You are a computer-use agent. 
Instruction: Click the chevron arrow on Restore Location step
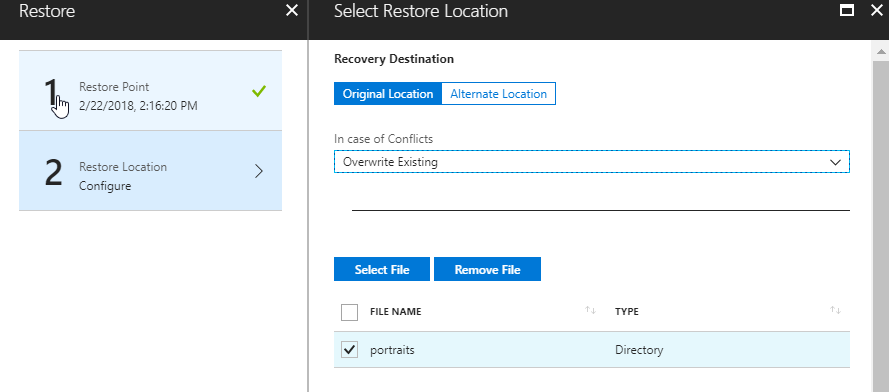coord(259,171)
